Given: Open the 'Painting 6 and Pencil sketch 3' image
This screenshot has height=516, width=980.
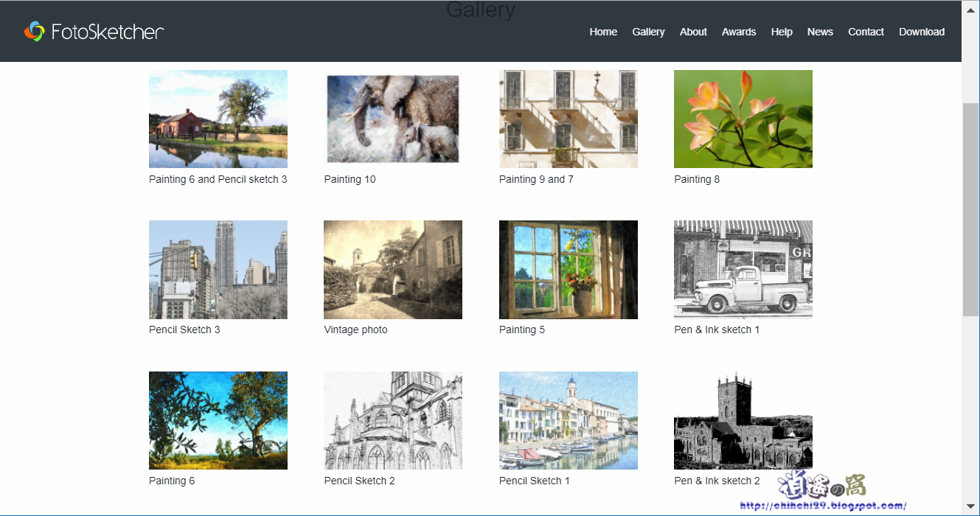Looking at the screenshot, I should pyautogui.click(x=218, y=119).
